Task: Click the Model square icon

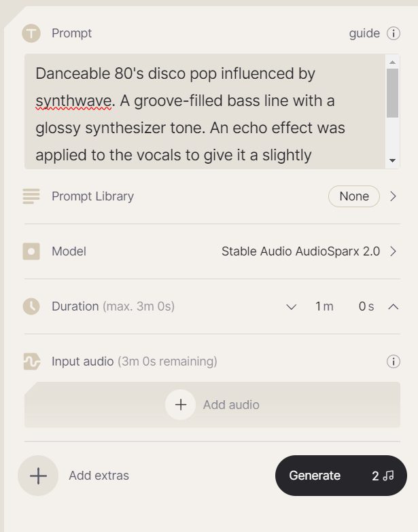Action: click(31, 251)
